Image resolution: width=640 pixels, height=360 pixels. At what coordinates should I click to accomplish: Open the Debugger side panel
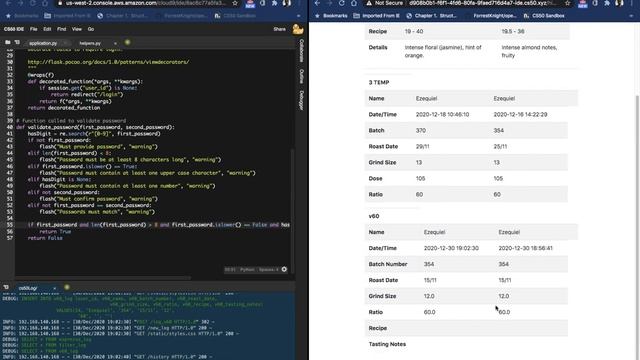tap(301, 100)
